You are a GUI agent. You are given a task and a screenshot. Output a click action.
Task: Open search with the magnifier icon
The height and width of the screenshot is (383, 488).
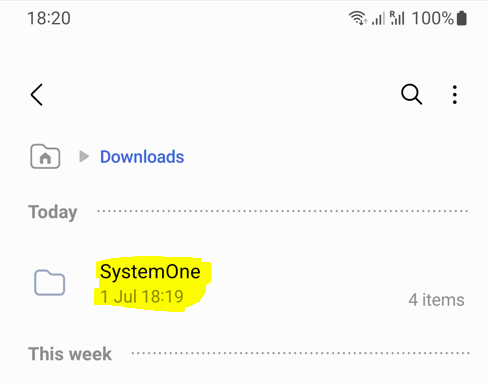[411, 95]
